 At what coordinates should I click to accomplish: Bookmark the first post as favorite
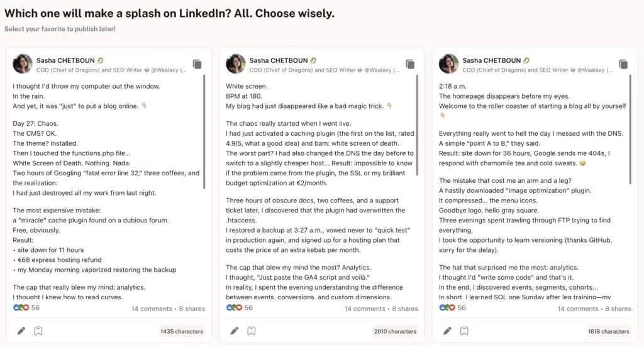38,331
